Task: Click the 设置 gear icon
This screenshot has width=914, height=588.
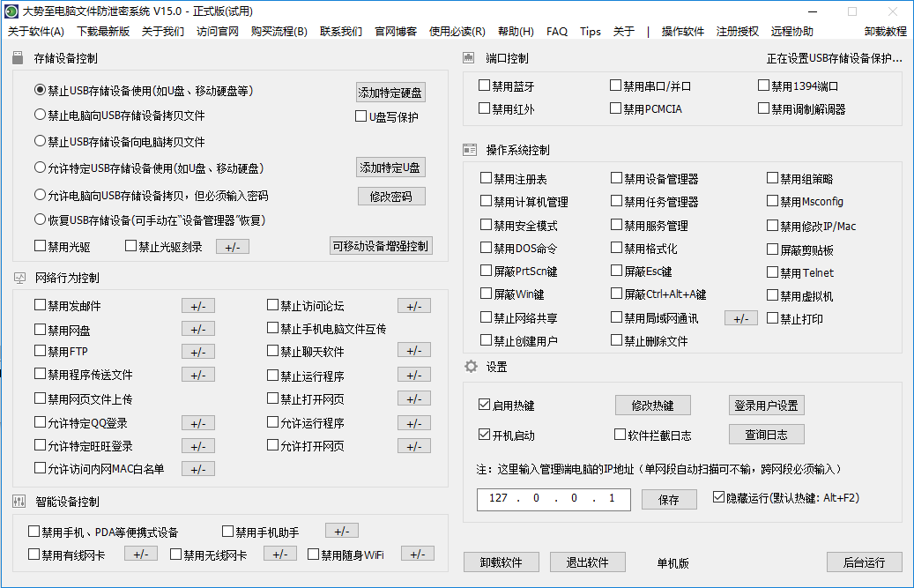Action: pyautogui.click(x=471, y=366)
